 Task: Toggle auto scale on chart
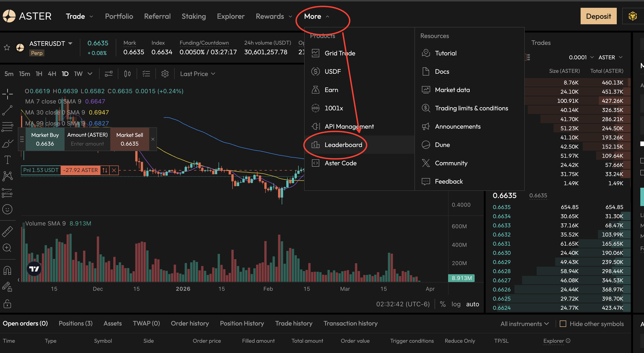tap(472, 304)
